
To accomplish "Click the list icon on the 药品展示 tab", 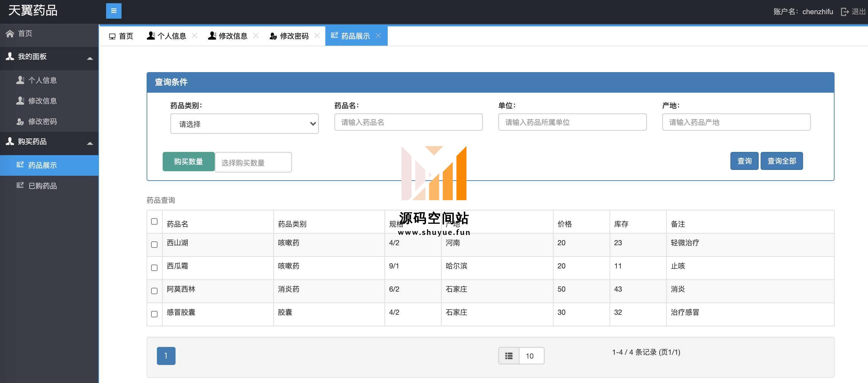I will (334, 35).
